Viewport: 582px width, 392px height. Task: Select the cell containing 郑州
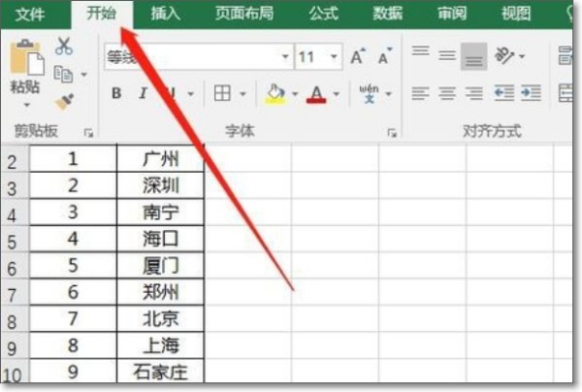(x=160, y=292)
